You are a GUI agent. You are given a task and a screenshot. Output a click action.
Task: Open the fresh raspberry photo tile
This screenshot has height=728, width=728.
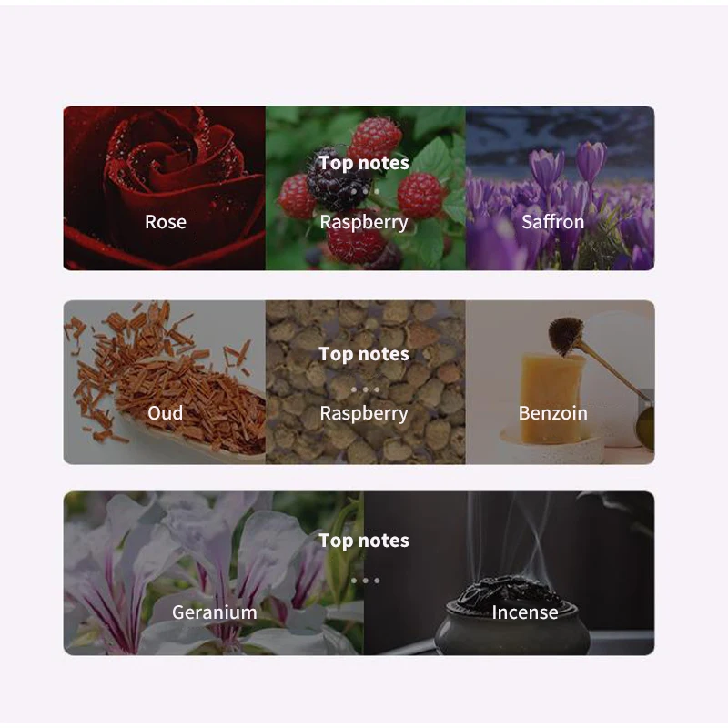tap(366, 188)
